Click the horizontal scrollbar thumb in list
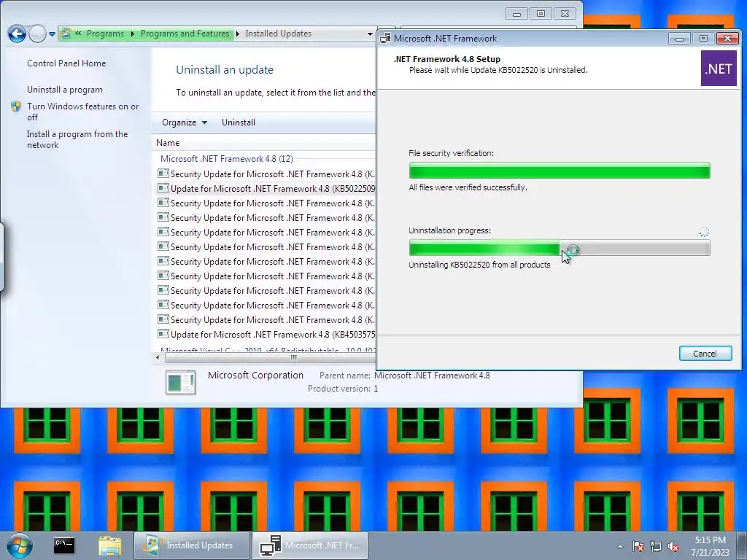The height and width of the screenshot is (560, 747). pos(293,357)
